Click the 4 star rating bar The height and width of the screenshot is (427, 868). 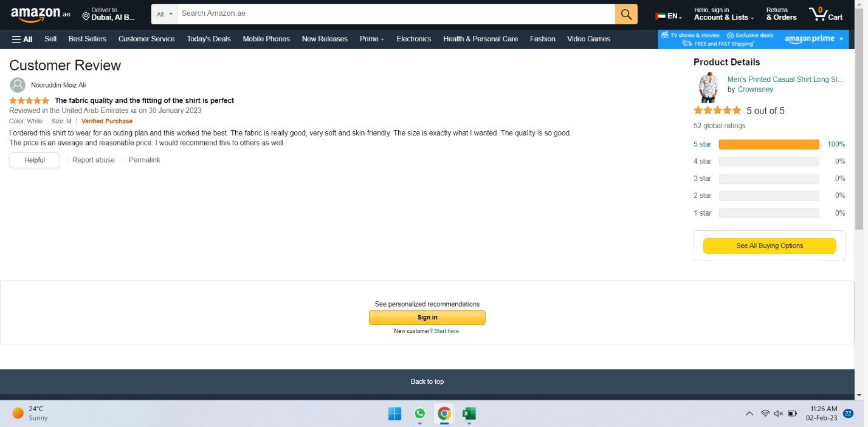click(769, 162)
